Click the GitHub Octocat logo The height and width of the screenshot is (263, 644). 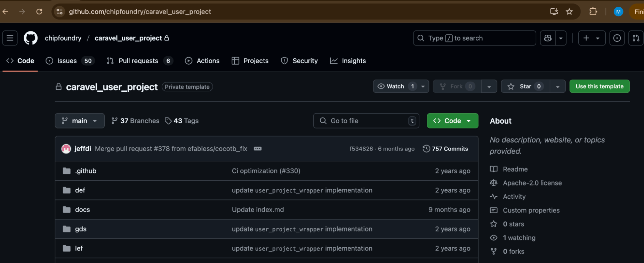click(31, 38)
